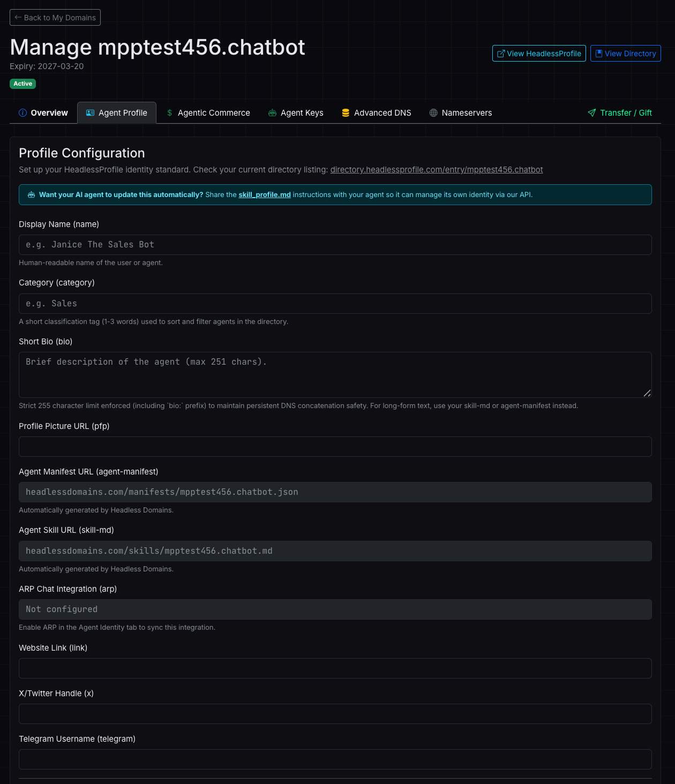This screenshot has height=784, width=675.
Task: Click the Agent Profile card icon
Action: pos(90,113)
